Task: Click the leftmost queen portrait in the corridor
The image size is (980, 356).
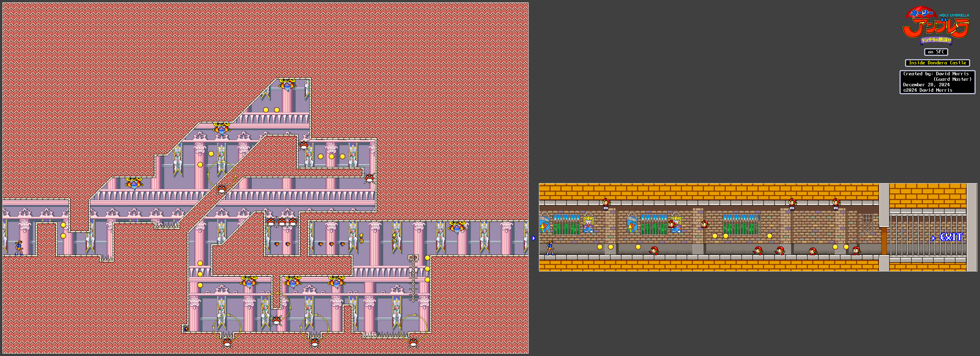Action: click(x=588, y=224)
